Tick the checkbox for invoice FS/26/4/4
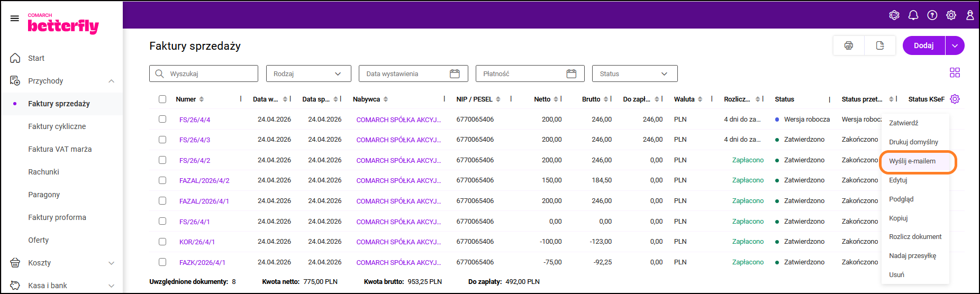This screenshot has height=294, width=980. coord(162,120)
